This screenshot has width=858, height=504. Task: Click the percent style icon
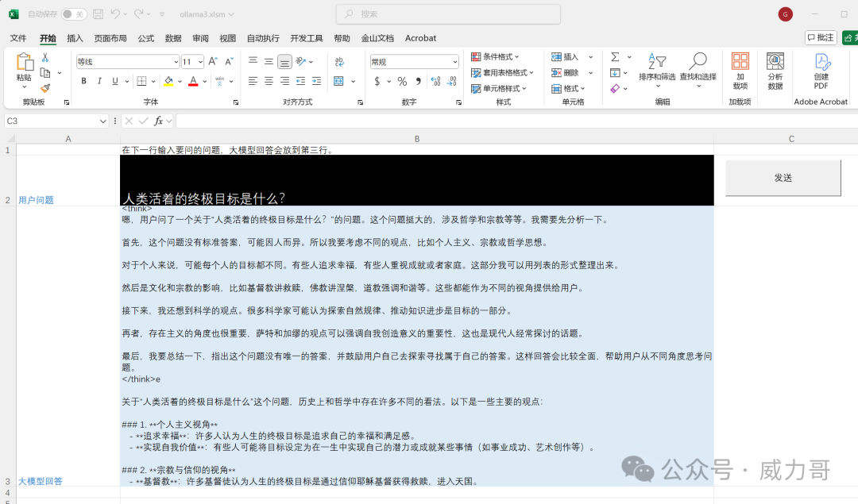402,81
